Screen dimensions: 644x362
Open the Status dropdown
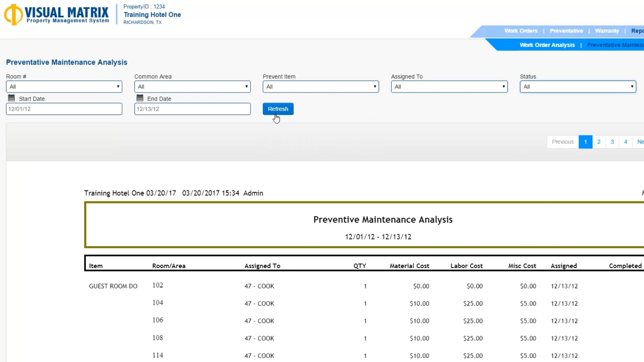578,87
